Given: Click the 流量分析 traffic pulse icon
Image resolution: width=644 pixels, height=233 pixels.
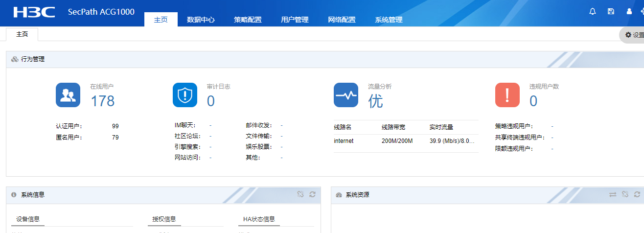Looking at the screenshot, I should pyautogui.click(x=346, y=95).
